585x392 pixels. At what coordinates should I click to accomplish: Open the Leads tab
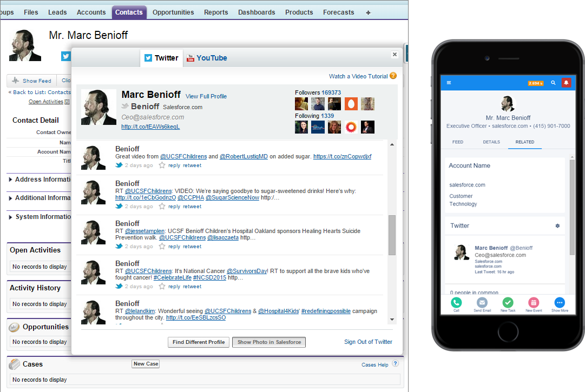[57, 12]
